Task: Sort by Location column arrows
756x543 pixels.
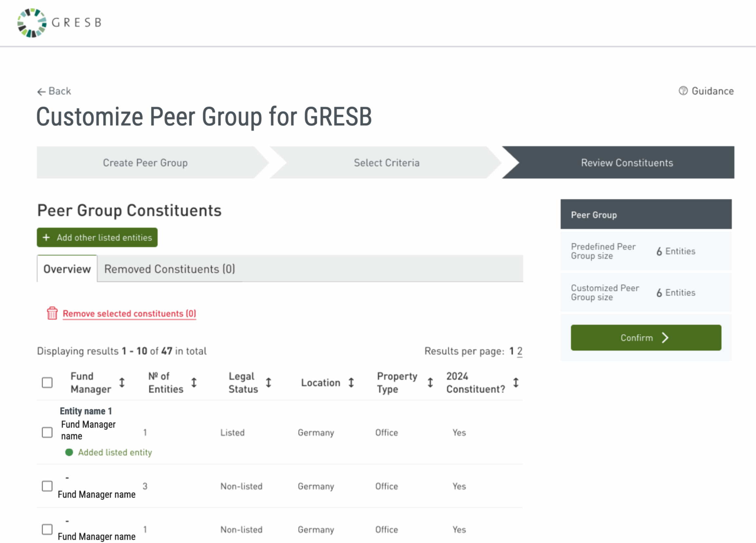Action: pos(351,383)
